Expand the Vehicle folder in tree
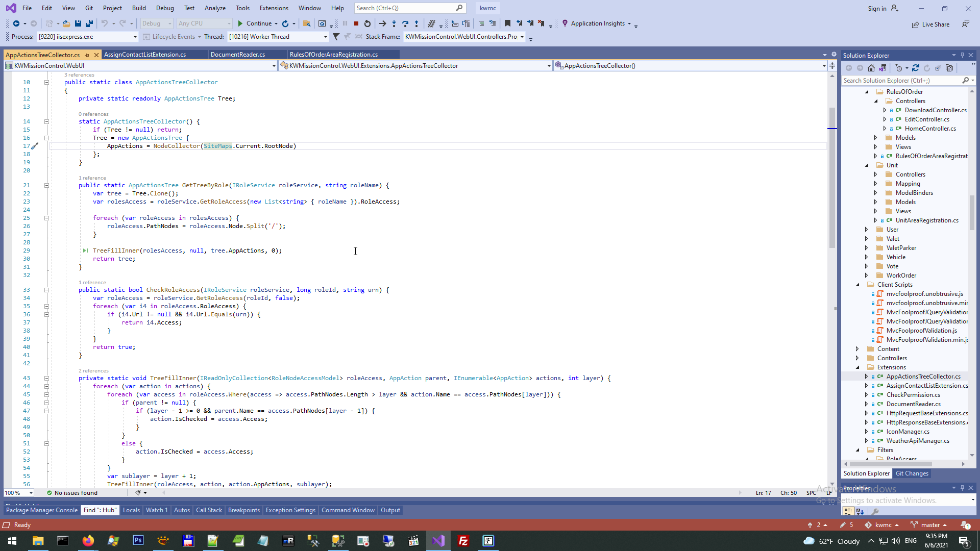This screenshot has height=551, width=980. tap(866, 257)
